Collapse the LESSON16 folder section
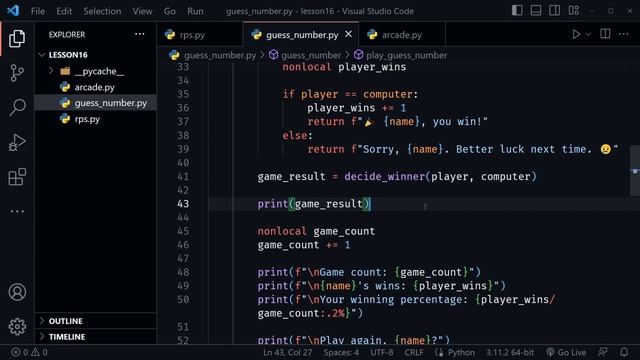This screenshot has height=360, width=640. pos(96,55)
